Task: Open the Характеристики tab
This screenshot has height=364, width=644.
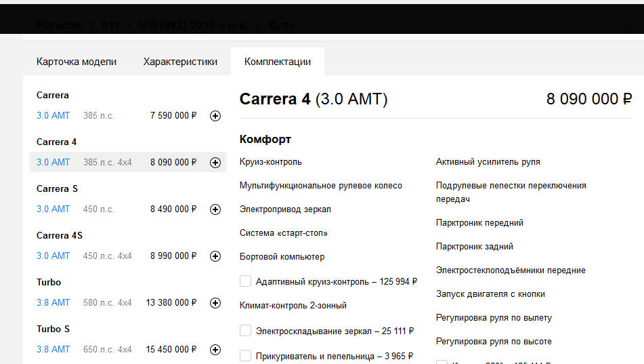Action: coord(180,62)
